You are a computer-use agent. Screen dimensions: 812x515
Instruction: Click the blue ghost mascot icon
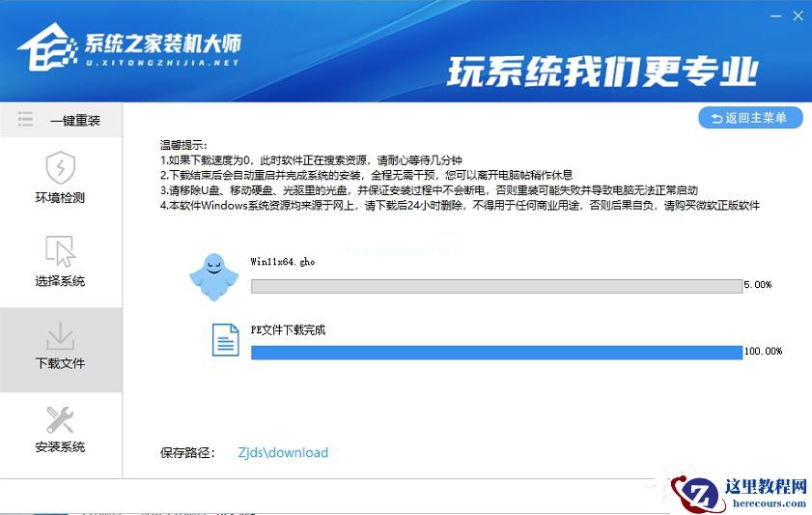(x=214, y=276)
